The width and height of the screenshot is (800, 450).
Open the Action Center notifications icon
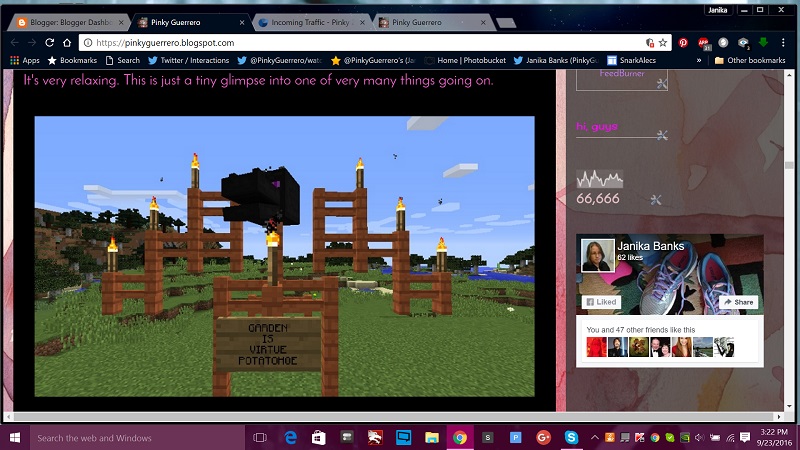(745, 437)
